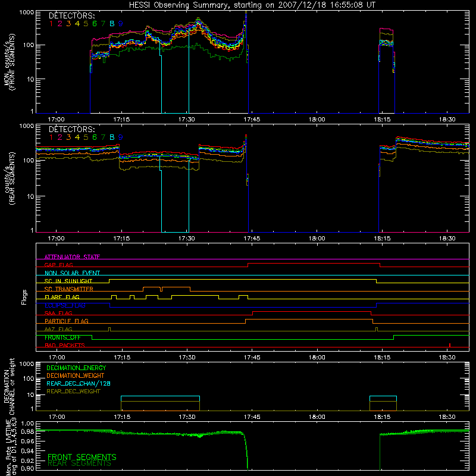Screen dimensions: 476x476
Task: Click the FLARE_FLAG label
Action: tap(62, 297)
